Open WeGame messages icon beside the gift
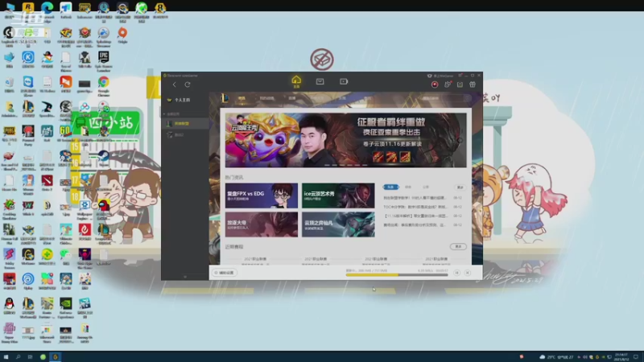Screen dimensions: 644x362 (x=460, y=84)
